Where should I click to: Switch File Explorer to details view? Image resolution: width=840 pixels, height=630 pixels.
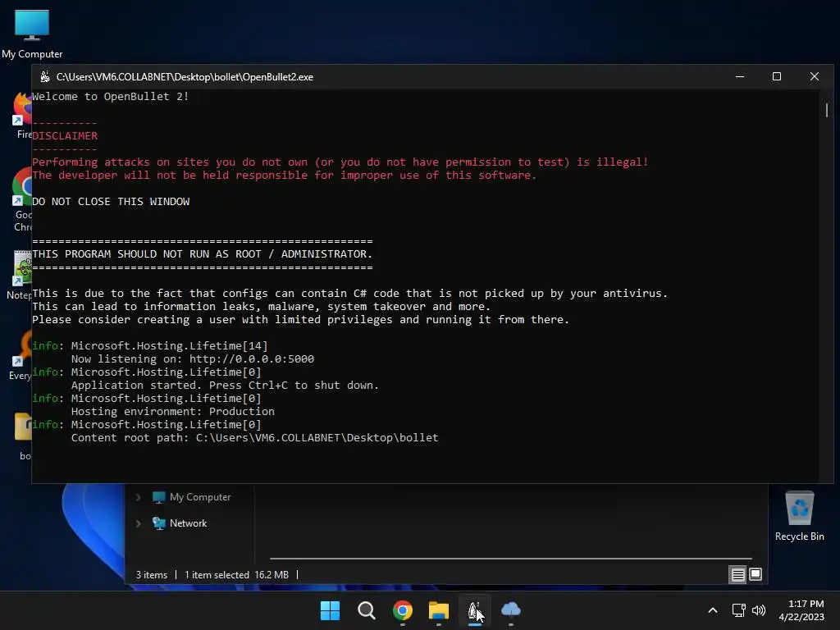pyautogui.click(x=737, y=575)
